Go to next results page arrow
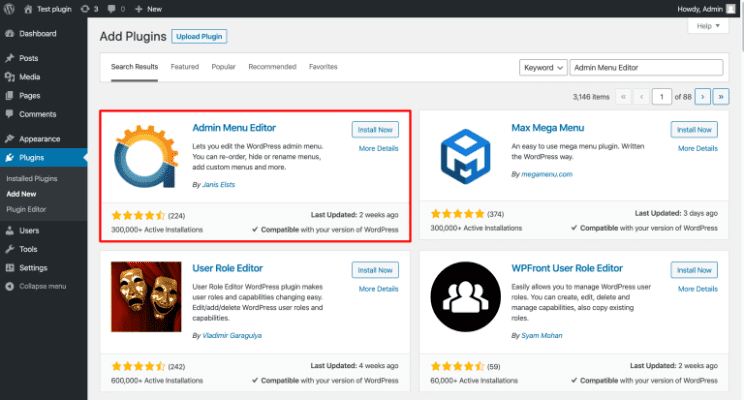 tap(703, 97)
